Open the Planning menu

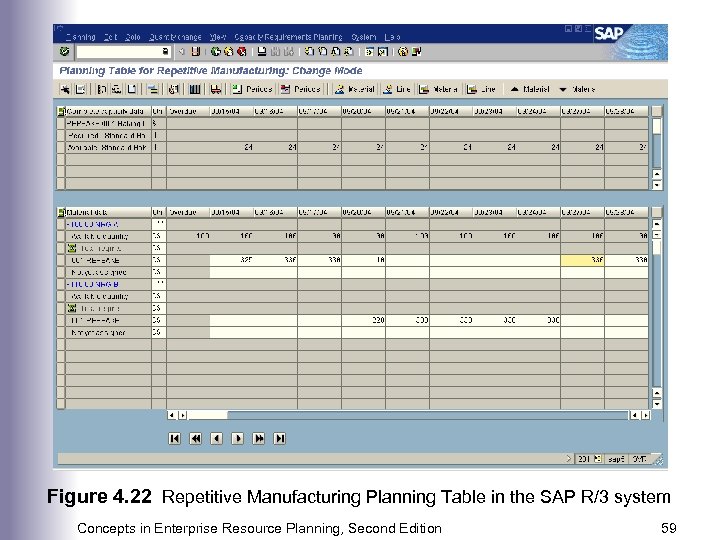[81, 37]
